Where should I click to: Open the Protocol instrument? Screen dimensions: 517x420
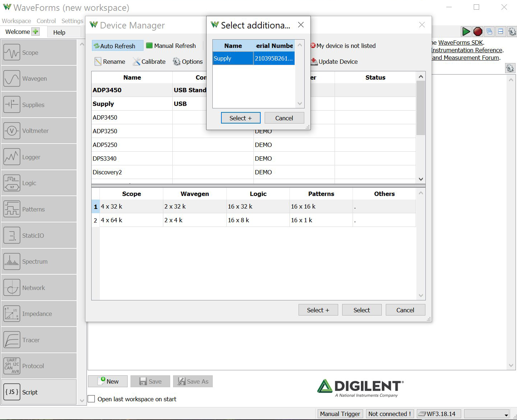39,366
